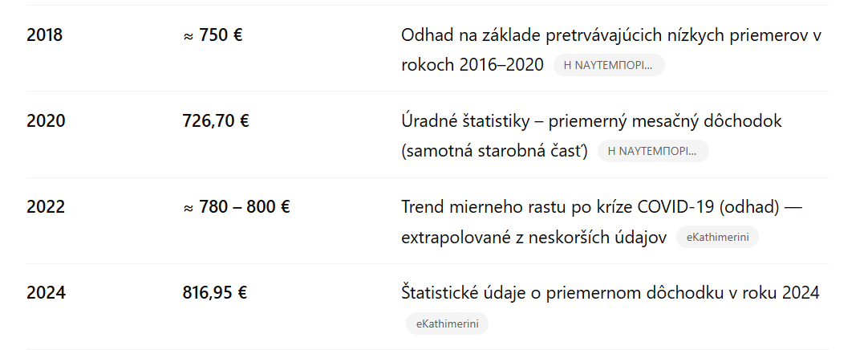Select the 816,95 € amount

[214, 293]
